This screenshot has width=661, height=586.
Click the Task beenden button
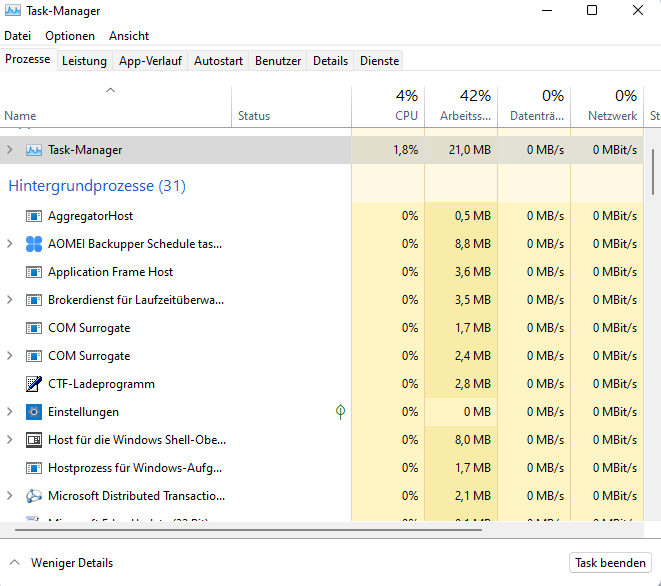pyautogui.click(x=610, y=563)
